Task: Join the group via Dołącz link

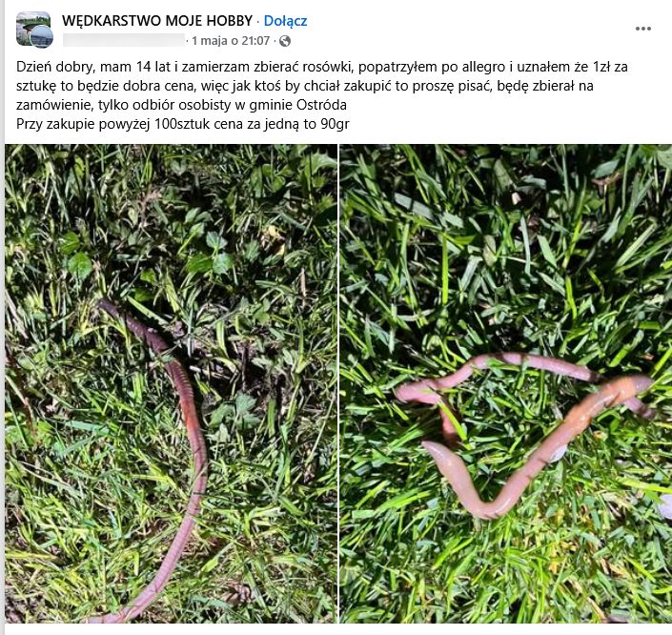Action: (x=285, y=21)
